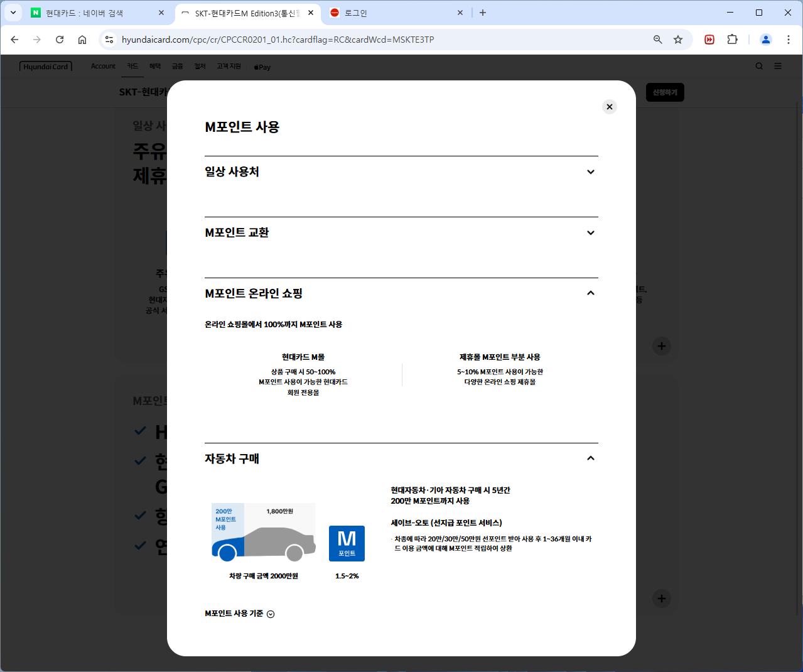
Task: Open the 혜택 menu
Action: (155, 66)
